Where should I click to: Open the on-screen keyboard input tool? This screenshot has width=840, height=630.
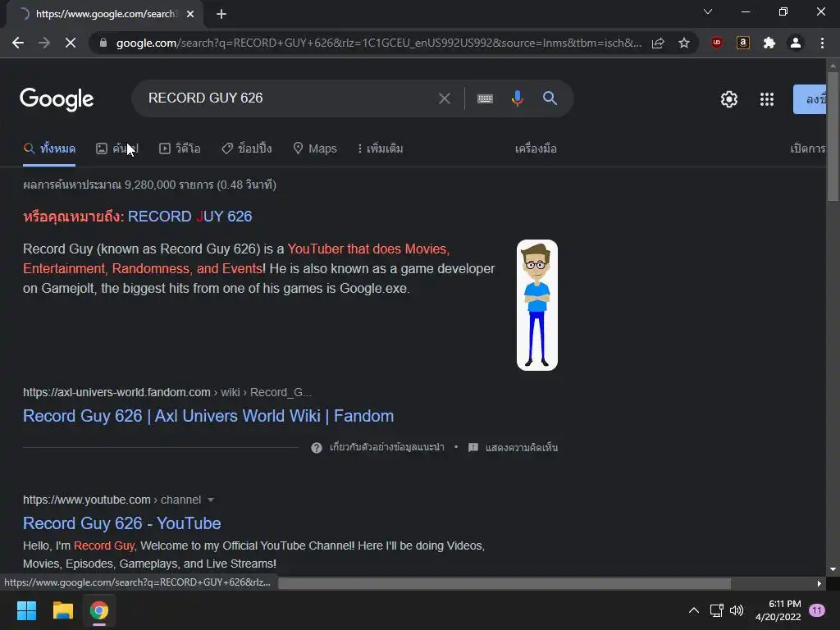click(485, 98)
